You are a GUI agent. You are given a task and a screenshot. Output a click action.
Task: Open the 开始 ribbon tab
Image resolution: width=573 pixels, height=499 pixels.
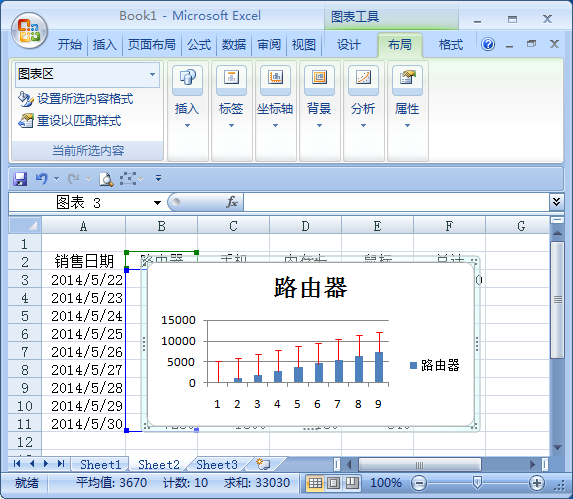click(x=69, y=45)
